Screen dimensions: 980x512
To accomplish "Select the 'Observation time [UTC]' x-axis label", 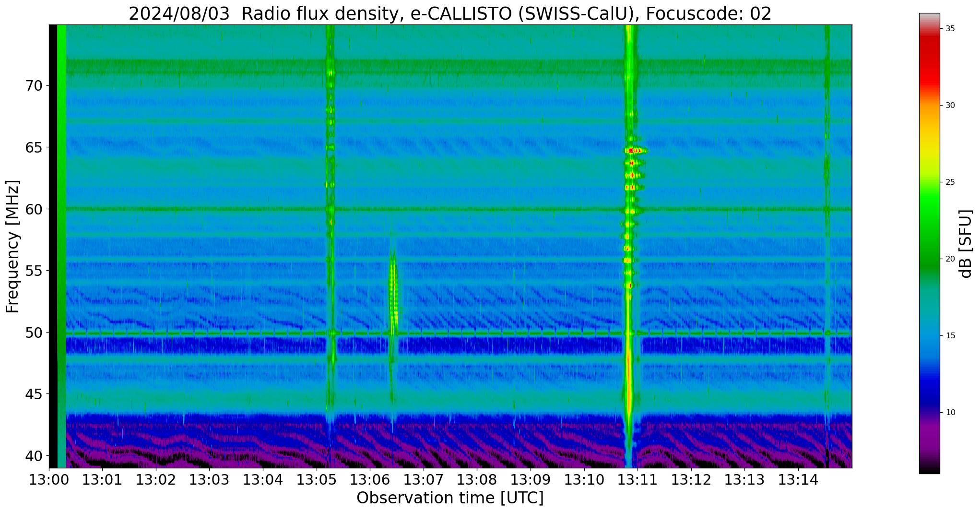I will coord(450,498).
